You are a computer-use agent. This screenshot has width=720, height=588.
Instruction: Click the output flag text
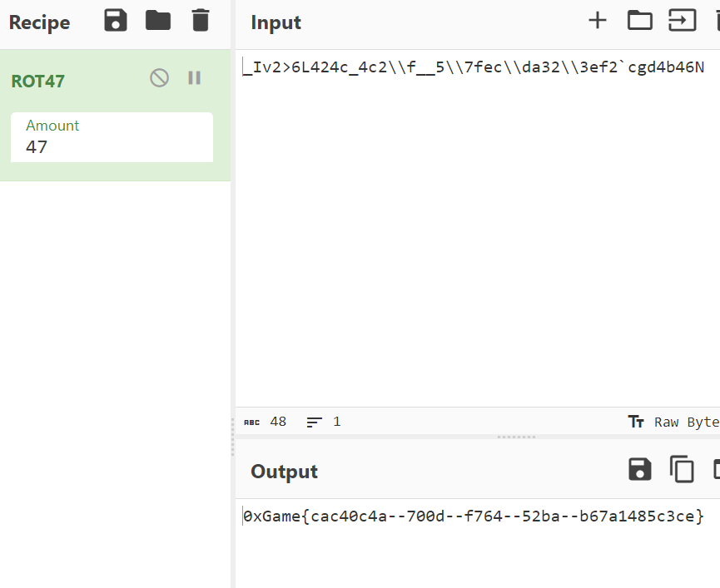click(x=474, y=516)
